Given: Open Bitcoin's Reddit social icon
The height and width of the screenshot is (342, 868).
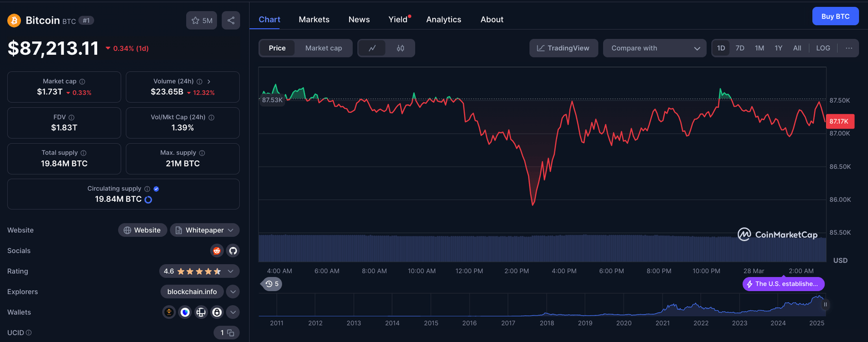Looking at the screenshot, I should pyautogui.click(x=217, y=251).
